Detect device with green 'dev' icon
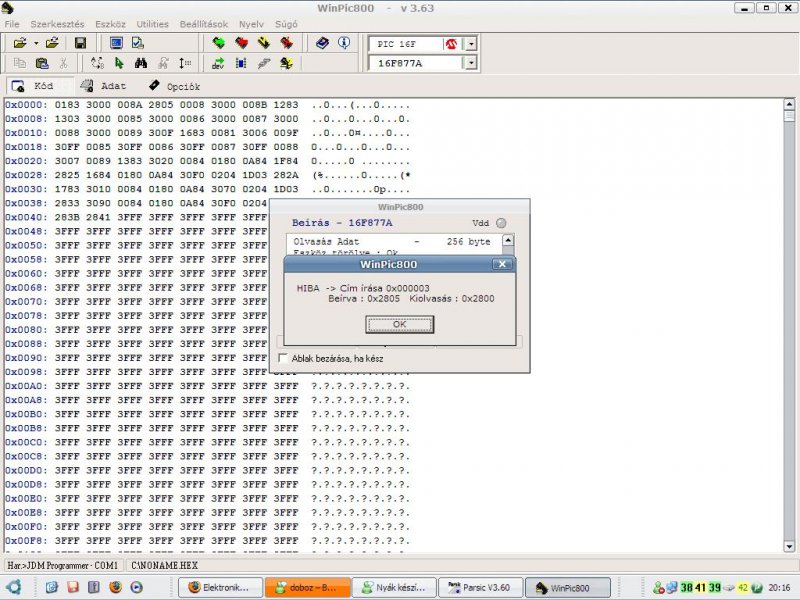 tap(218, 63)
